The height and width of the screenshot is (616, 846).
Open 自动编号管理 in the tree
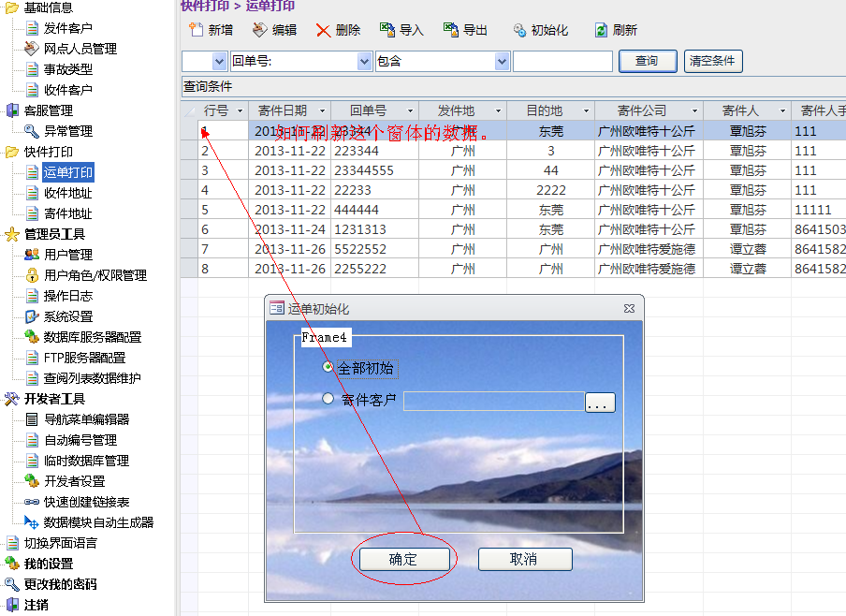pyautogui.click(x=80, y=440)
